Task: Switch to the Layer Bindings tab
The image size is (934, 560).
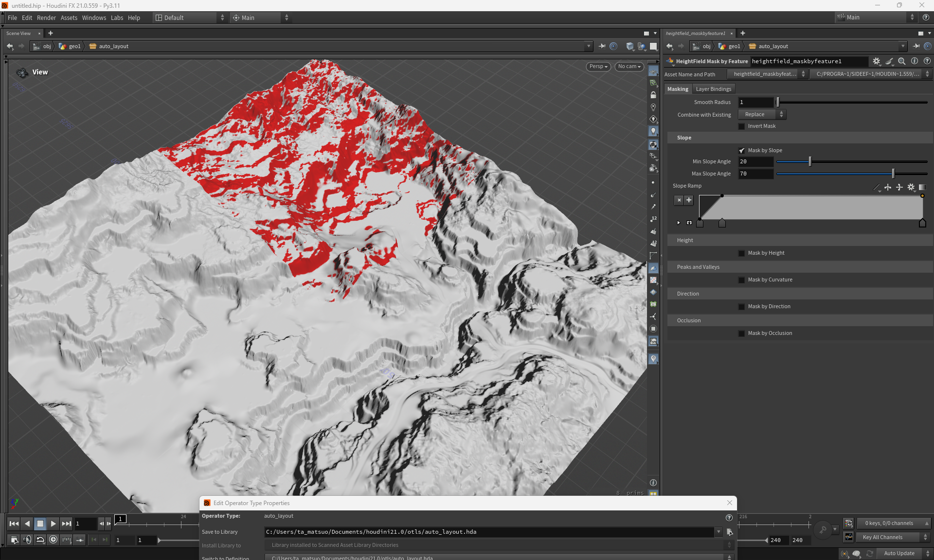Action: (x=713, y=88)
